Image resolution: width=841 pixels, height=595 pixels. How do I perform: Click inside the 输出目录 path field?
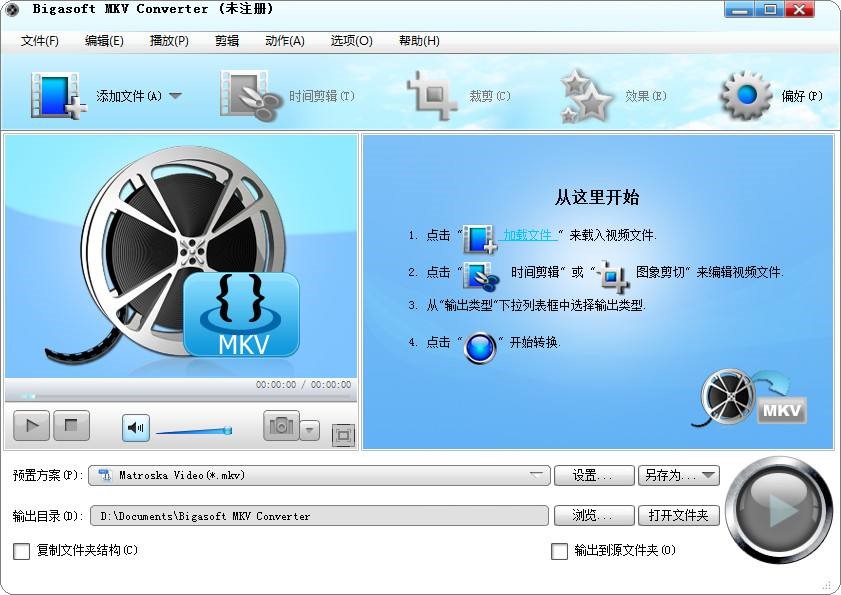pyautogui.click(x=300, y=515)
